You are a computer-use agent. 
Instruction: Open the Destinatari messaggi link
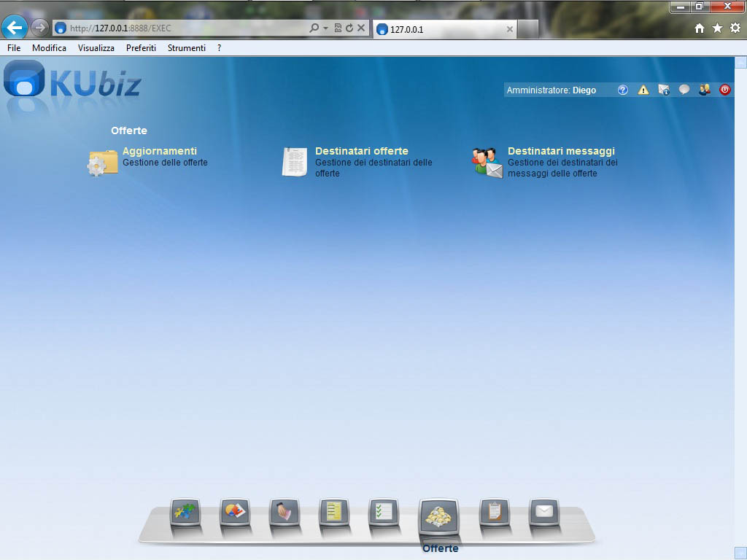pyautogui.click(x=561, y=152)
